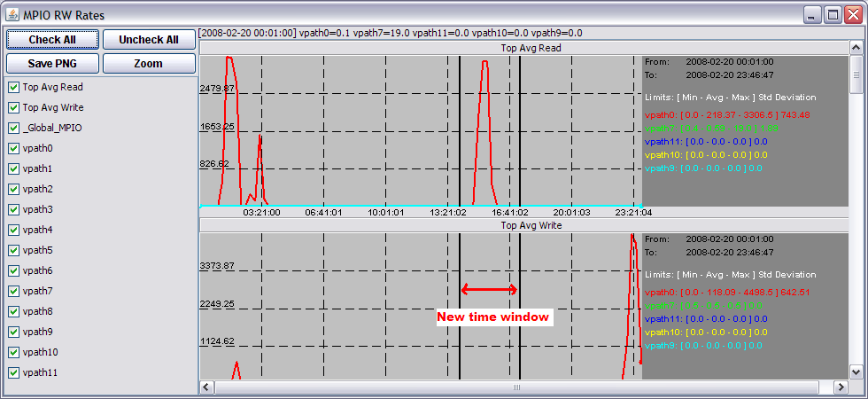Uncheck the vpath11 checkbox
Image resolution: width=868 pixels, height=399 pixels.
coord(13,372)
